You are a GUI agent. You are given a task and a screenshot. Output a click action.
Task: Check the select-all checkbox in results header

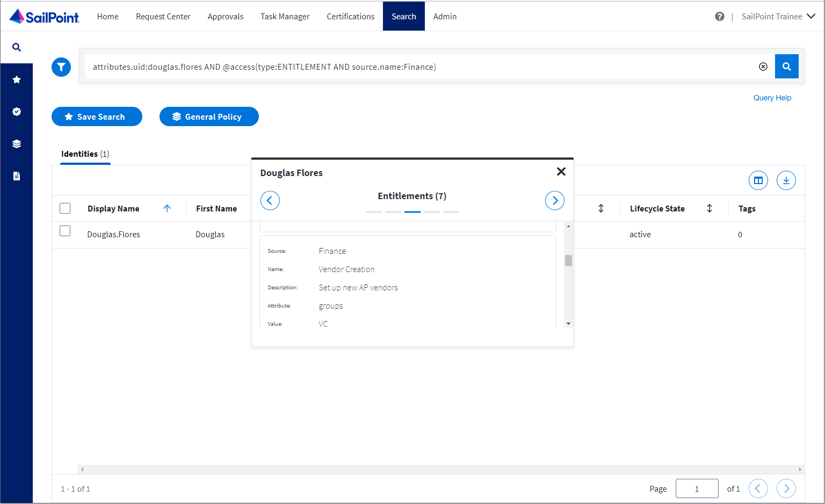click(x=64, y=208)
